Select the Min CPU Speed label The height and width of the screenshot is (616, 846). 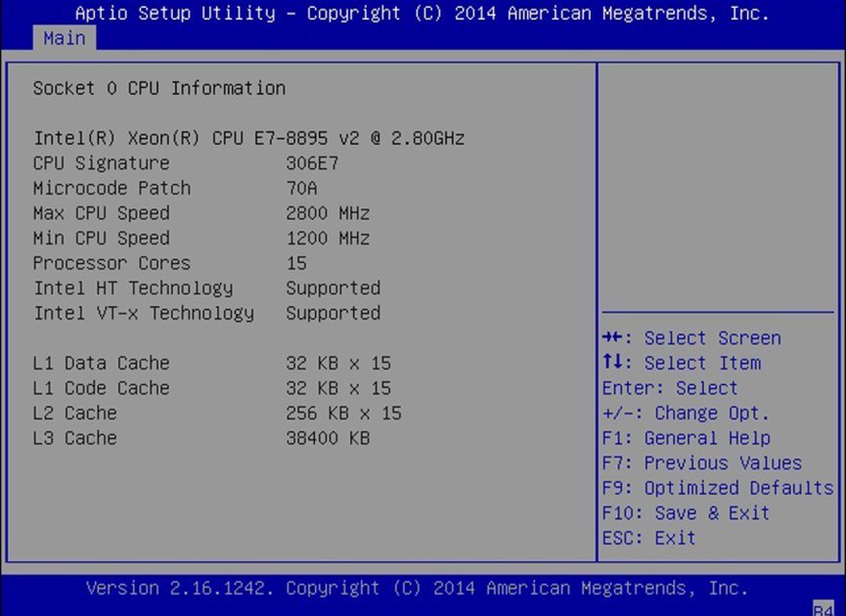click(x=102, y=238)
